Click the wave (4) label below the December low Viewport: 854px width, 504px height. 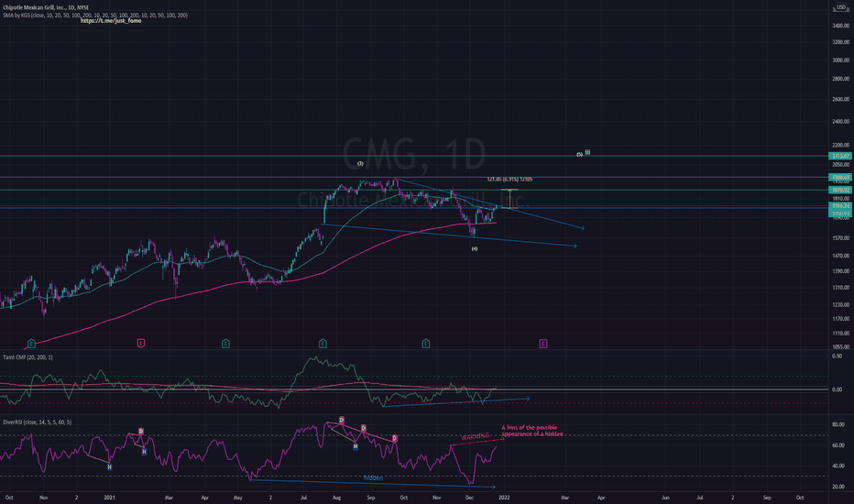point(475,248)
